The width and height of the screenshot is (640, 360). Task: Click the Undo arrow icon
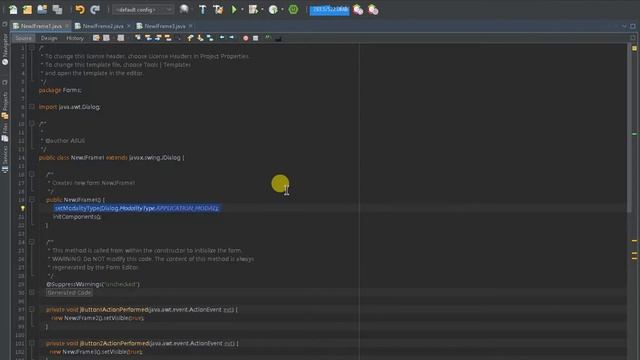pyautogui.click(x=80, y=9)
